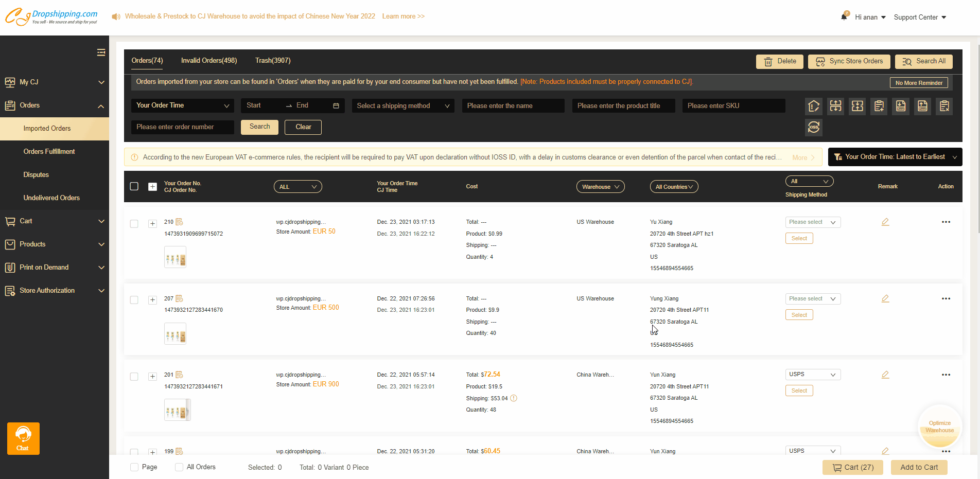The image size is (980, 479).
Task: Open the shipping method selector
Action: pos(403,105)
